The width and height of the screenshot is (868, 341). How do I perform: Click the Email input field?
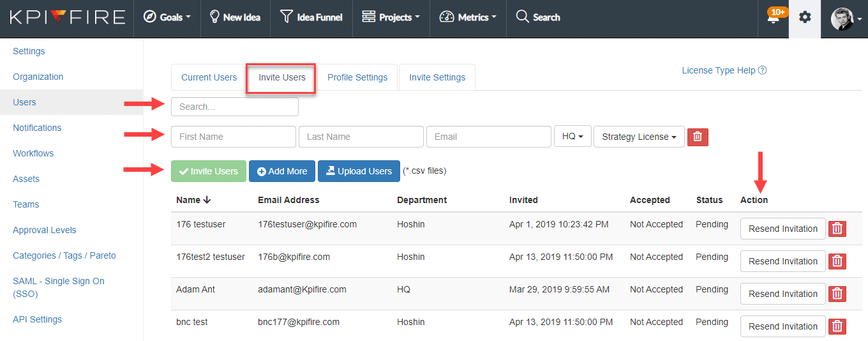(489, 137)
